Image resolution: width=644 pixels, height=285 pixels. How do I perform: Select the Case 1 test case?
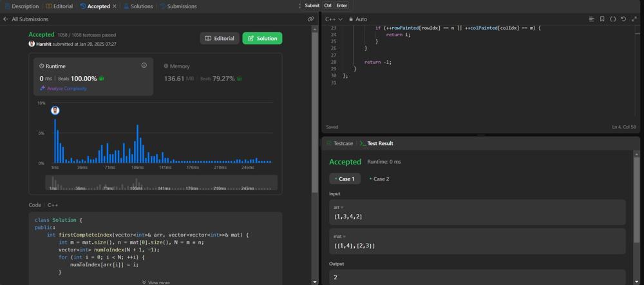pyautogui.click(x=345, y=179)
